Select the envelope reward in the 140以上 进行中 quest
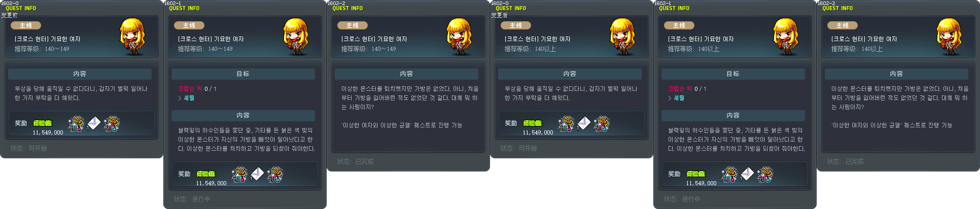 747,174
